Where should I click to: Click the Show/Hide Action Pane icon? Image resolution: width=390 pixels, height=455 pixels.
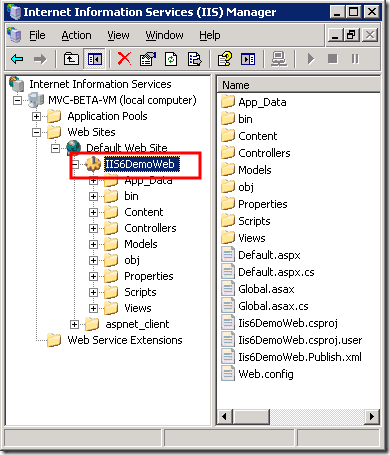click(248, 59)
